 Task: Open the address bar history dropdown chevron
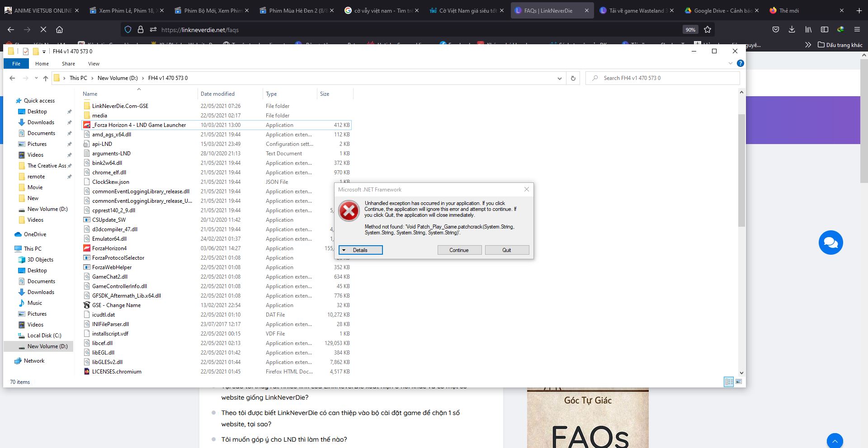[560, 78]
